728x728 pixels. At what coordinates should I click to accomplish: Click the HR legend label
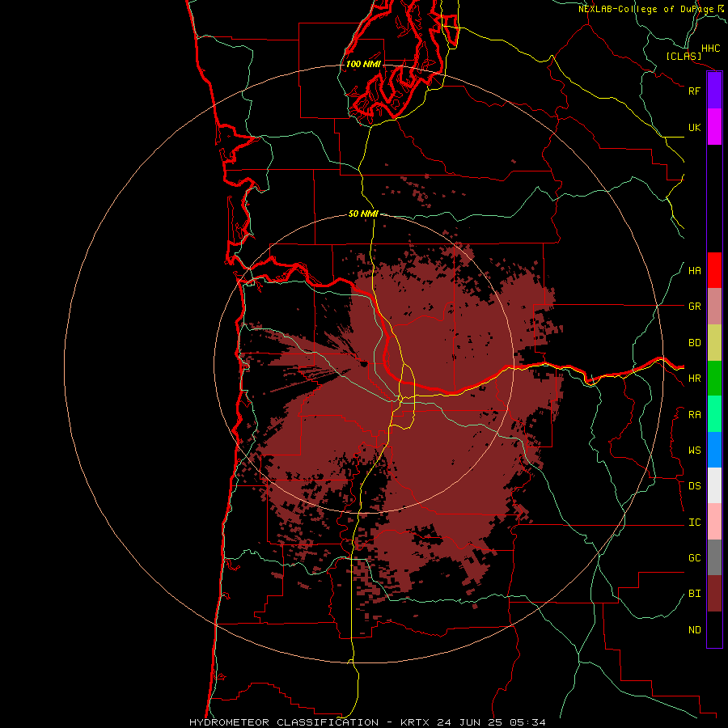(694, 379)
